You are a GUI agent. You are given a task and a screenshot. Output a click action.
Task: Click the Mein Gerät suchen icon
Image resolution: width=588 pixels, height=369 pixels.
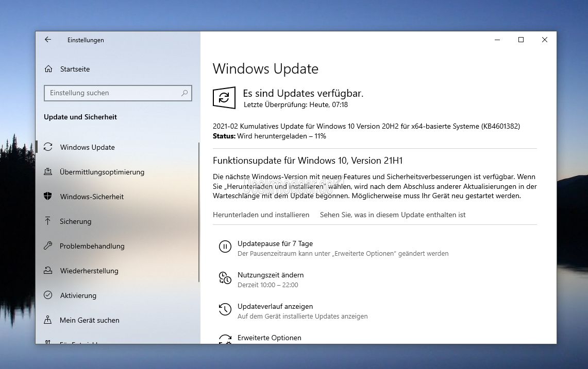coord(47,320)
